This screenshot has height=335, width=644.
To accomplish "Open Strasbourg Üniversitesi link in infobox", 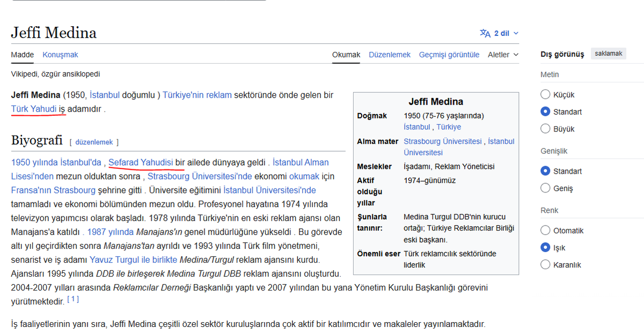I will [x=443, y=142].
